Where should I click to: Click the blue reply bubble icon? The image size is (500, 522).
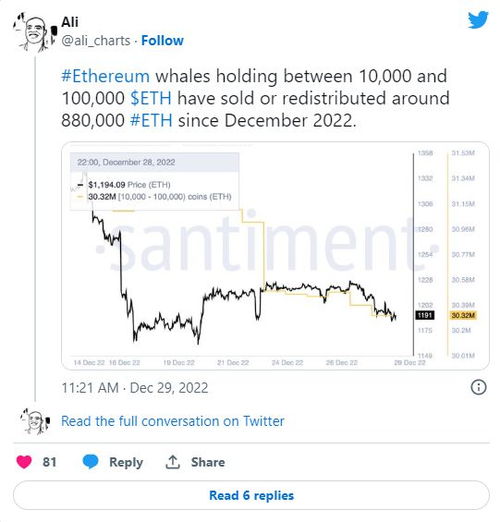90,462
